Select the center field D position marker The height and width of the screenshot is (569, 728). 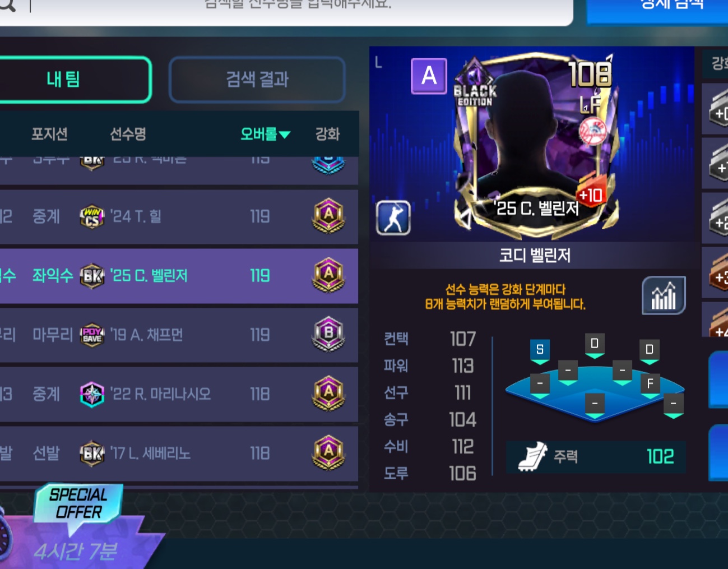click(x=595, y=345)
